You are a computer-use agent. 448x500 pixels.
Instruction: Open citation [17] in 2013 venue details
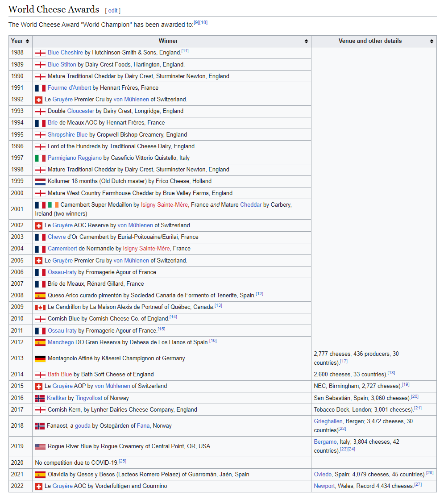344,361
